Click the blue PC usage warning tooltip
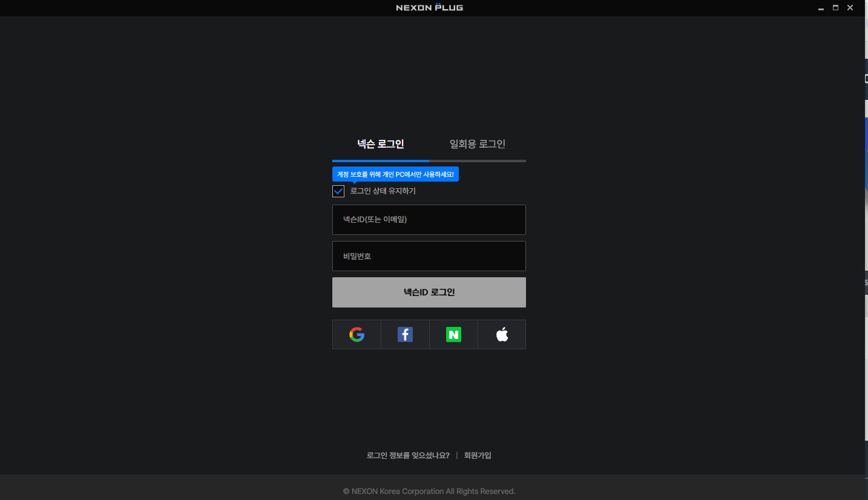 395,174
